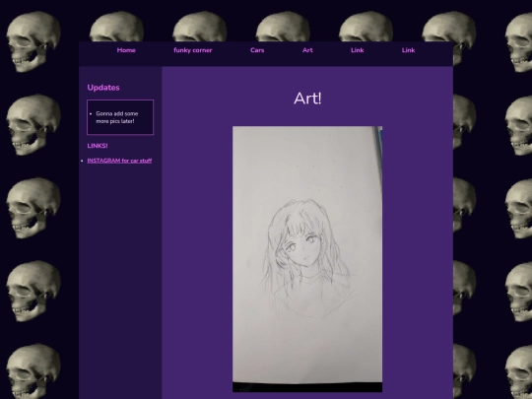Viewport: 532px width, 399px height.
Task: Open the Home page link
Action: click(x=126, y=50)
